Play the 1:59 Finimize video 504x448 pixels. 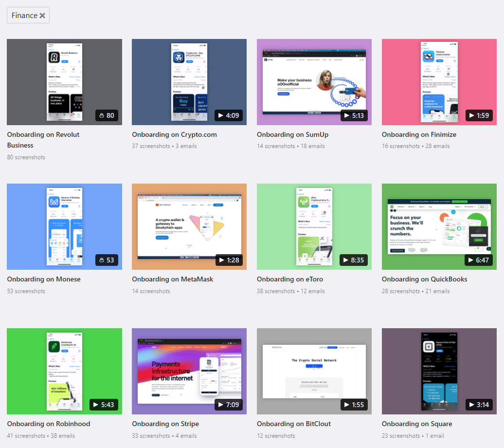pos(479,115)
